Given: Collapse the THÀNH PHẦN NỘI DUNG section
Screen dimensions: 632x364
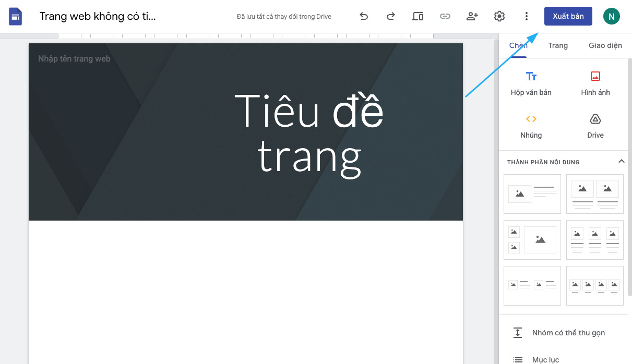Looking at the screenshot, I should (621, 162).
